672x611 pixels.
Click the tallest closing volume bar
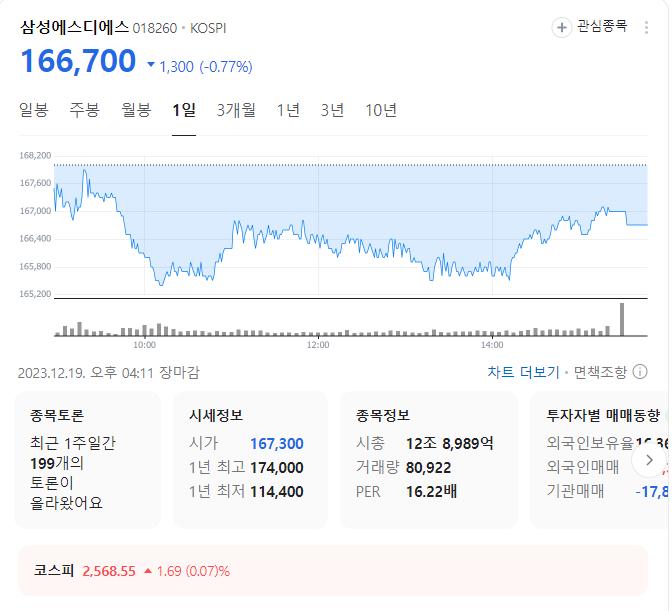coord(622,319)
